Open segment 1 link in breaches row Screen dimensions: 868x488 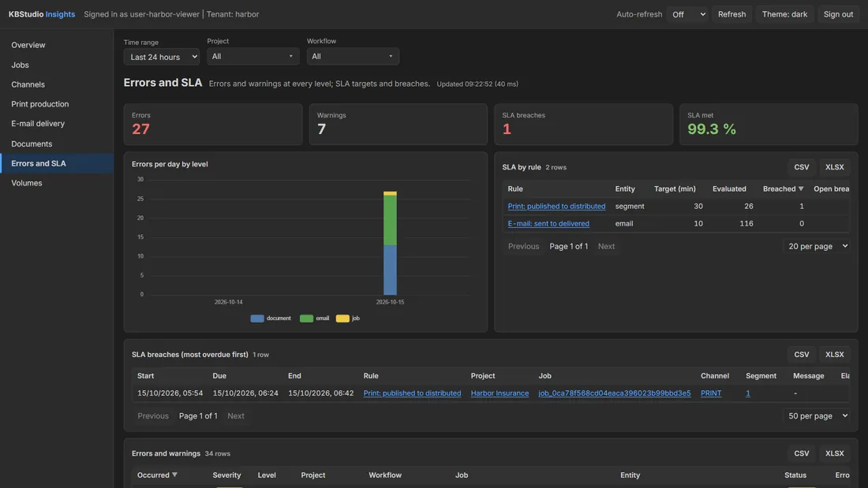[x=748, y=393]
